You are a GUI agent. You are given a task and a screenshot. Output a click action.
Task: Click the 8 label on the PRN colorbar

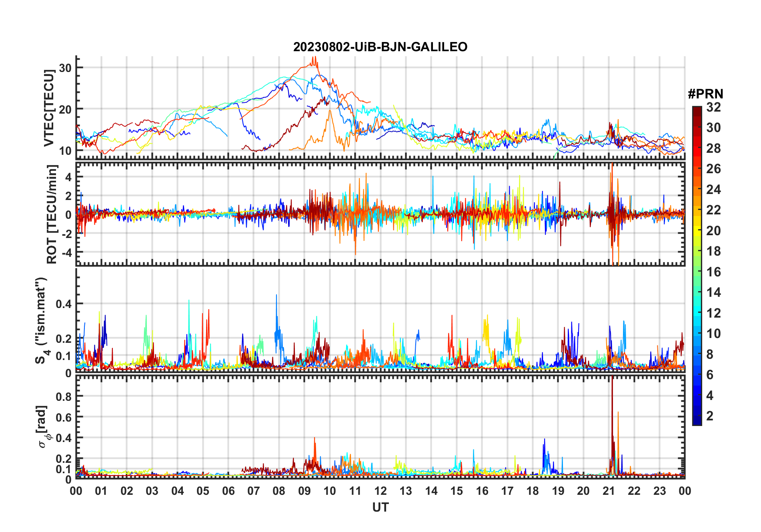click(710, 354)
